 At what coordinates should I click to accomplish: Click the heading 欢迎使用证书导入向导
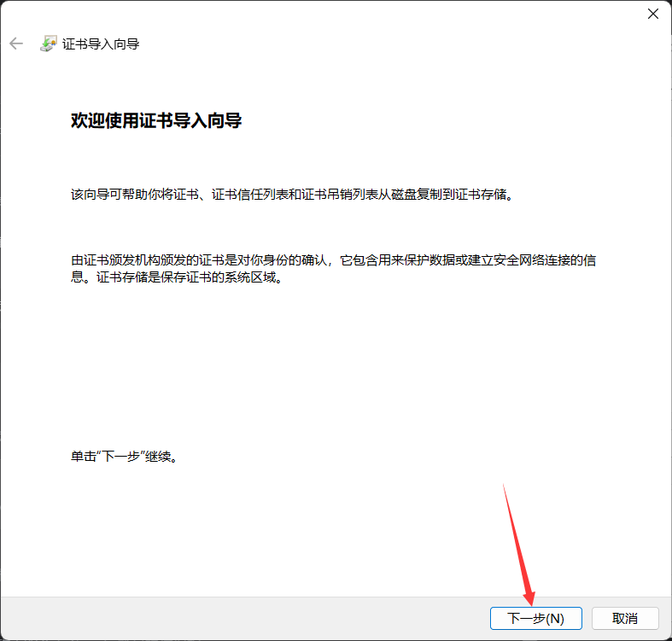[x=156, y=121]
